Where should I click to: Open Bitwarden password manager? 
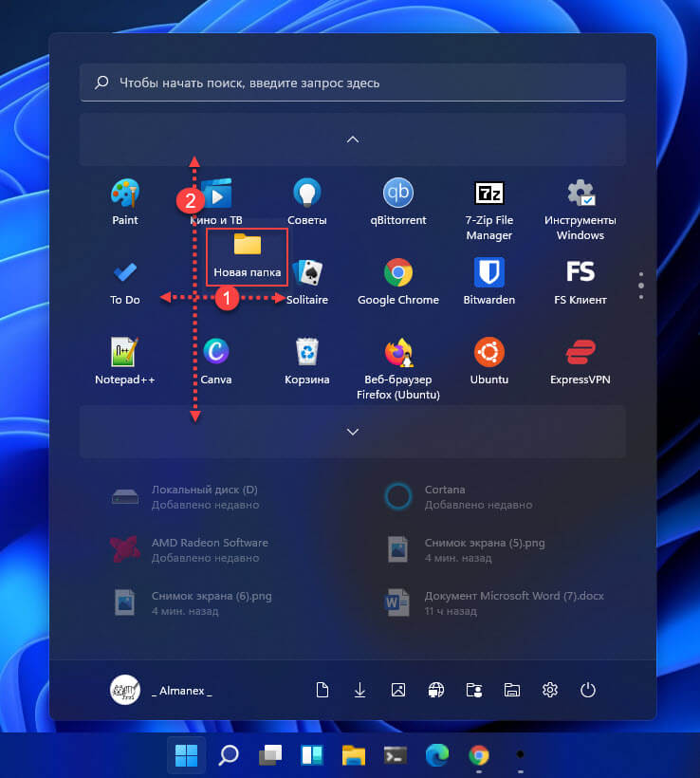point(489,282)
